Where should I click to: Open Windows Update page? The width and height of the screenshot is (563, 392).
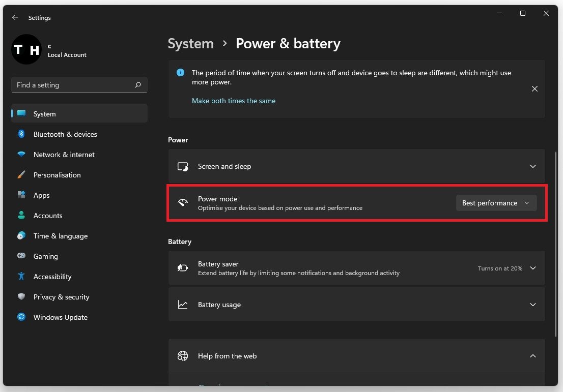pyautogui.click(x=61, y=317)
